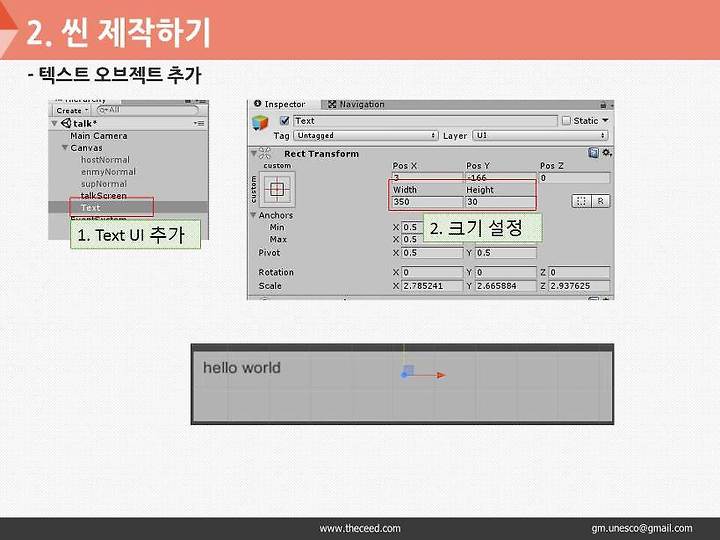720x540 pixels.
Task: Open the talk scene options menu
Action: (199, 123)
